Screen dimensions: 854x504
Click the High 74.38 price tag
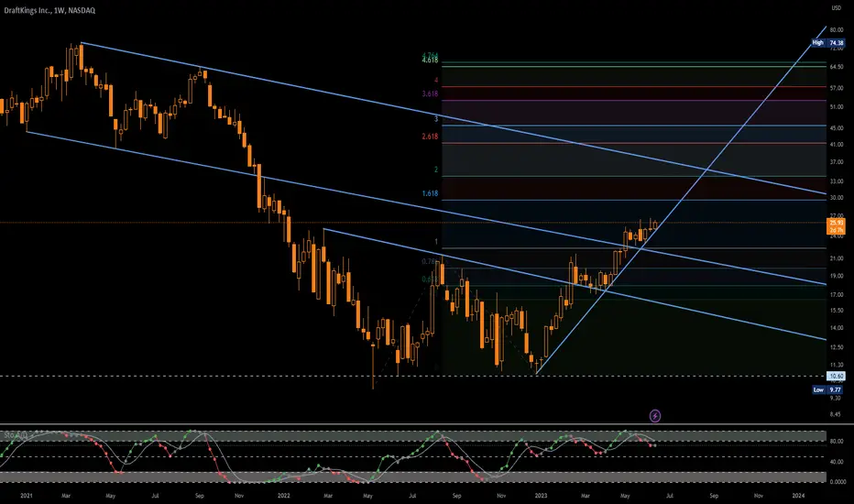(x=827, y=42)
